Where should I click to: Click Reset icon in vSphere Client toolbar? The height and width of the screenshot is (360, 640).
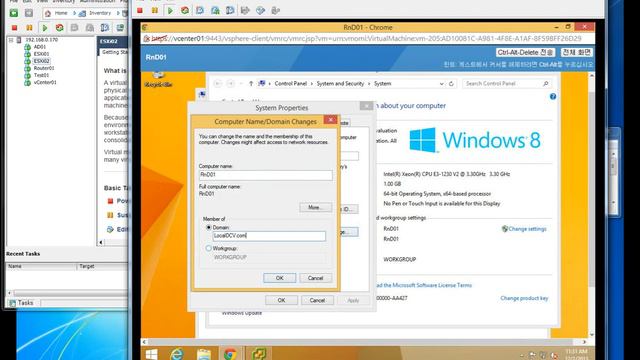point(60,28)
